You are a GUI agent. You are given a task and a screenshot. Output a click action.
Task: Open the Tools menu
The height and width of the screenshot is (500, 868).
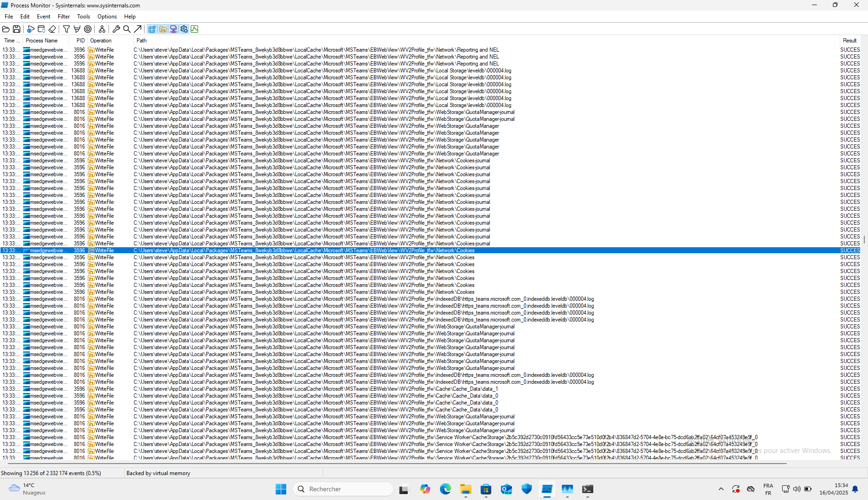click(84, 17)
